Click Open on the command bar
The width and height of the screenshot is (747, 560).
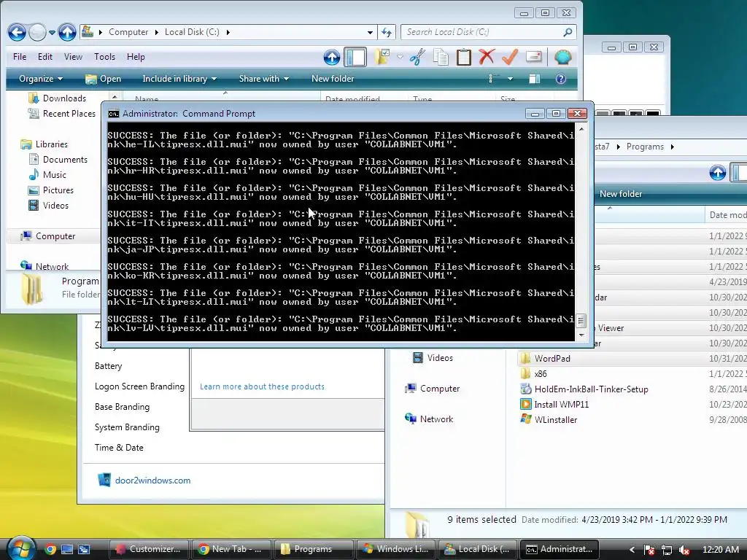coord(103,79)
